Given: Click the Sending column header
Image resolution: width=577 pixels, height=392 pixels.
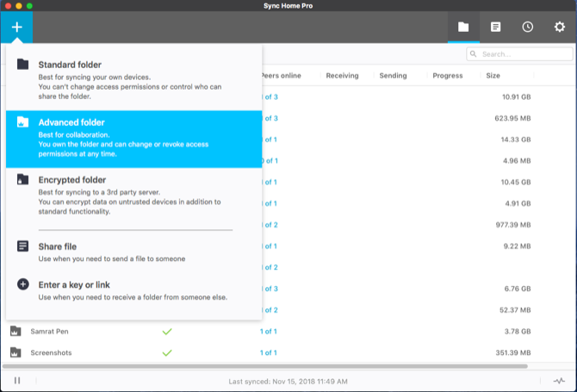Looking at the screenshot, I should pyautogui.click(x=393, y=76).
